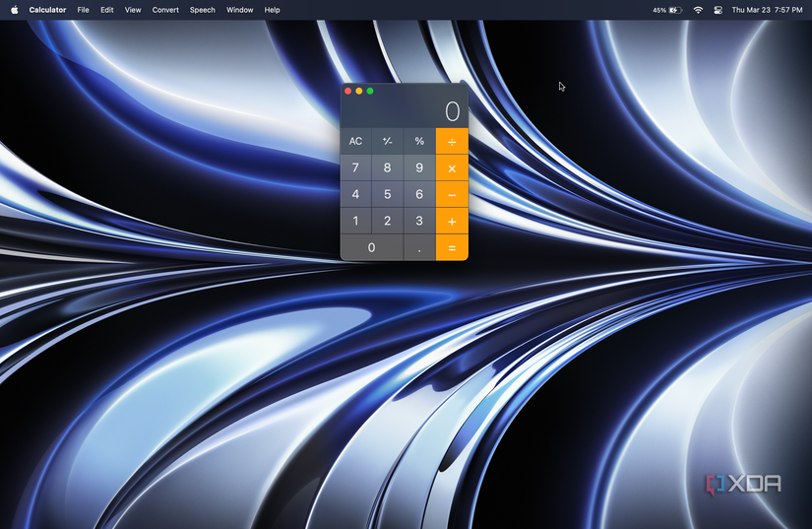812x529 pixels.
Task: Tap digit 7 on the calculator
Action: tap(355, 167)
